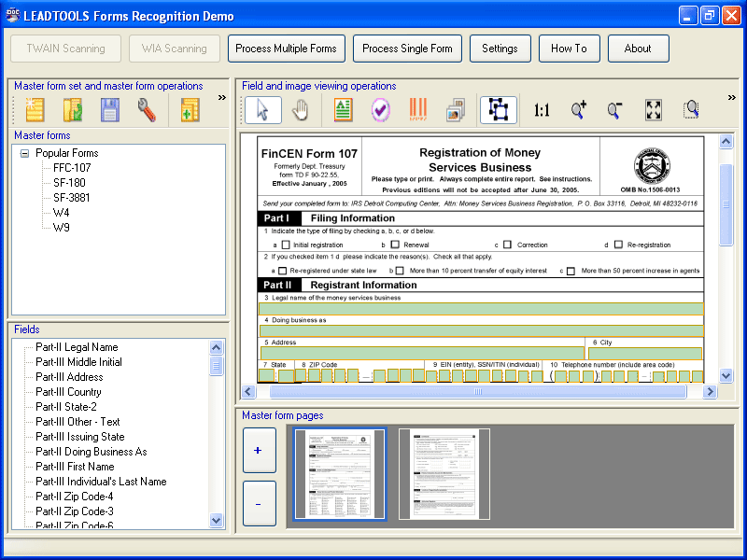Viewport: 747px width, 560px height.
Task: Click Process Multiple Forms button
Action: (287, 49)
